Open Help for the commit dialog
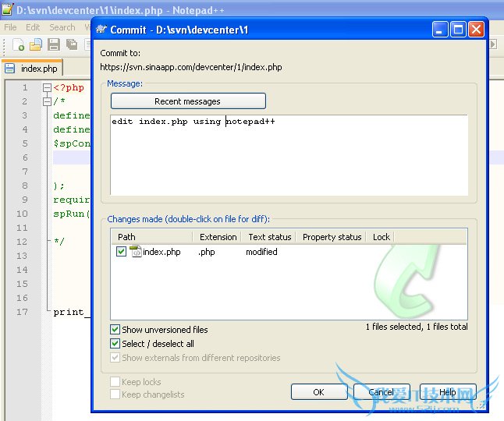 click(448, 392)
